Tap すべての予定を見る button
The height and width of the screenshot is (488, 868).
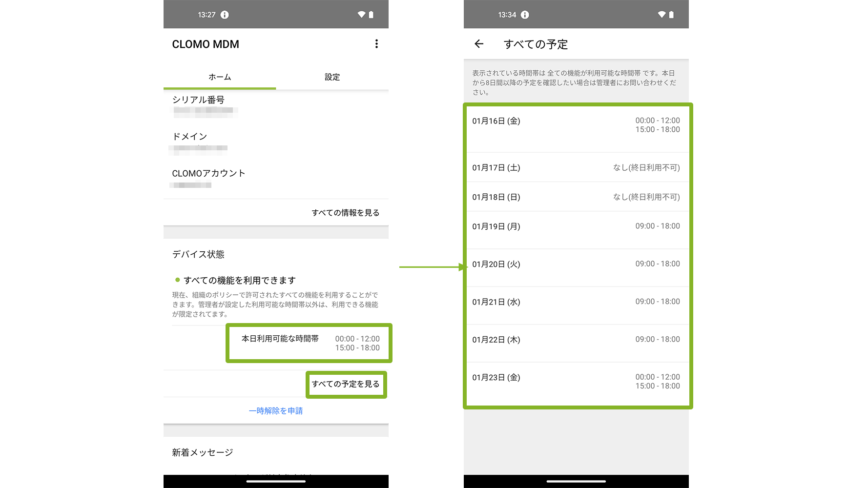(346, 384)
